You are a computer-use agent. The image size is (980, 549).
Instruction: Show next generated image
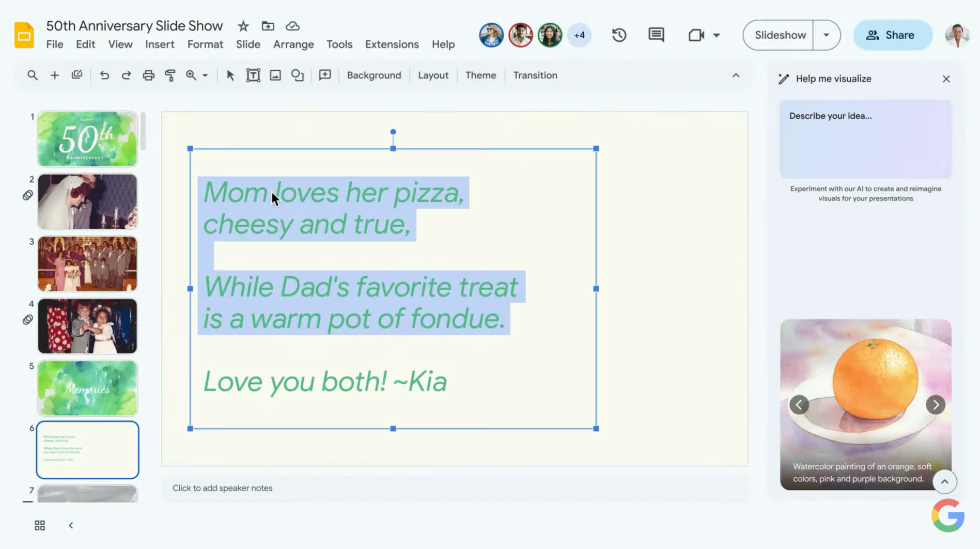coord(936,405)
